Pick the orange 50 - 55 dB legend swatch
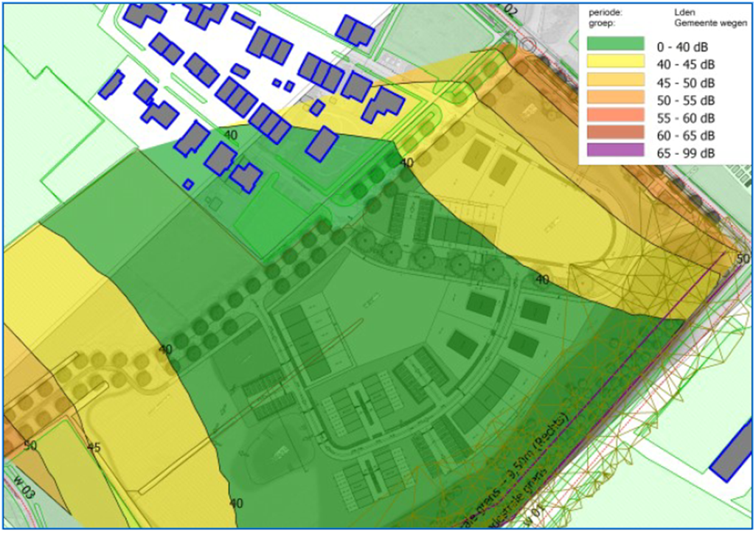 615,99
